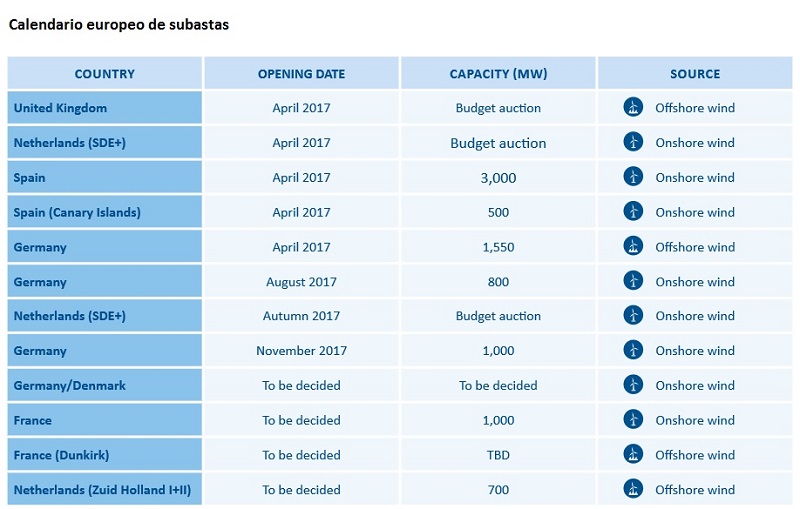800x509 pixels.
Task: Click the offshore wind icon in United Kingdom row
Action: [632, 108]
